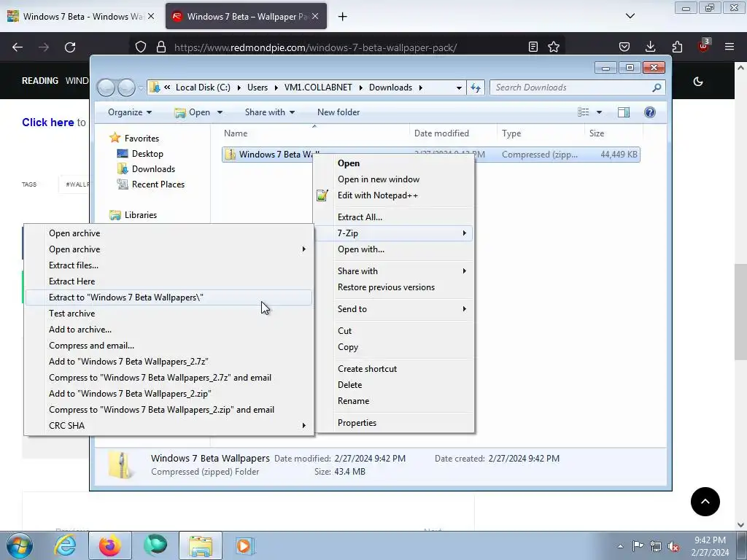Close the Windows Wallpaper first tab
This screenshot has height=560, width=747.
coord(151,16)
